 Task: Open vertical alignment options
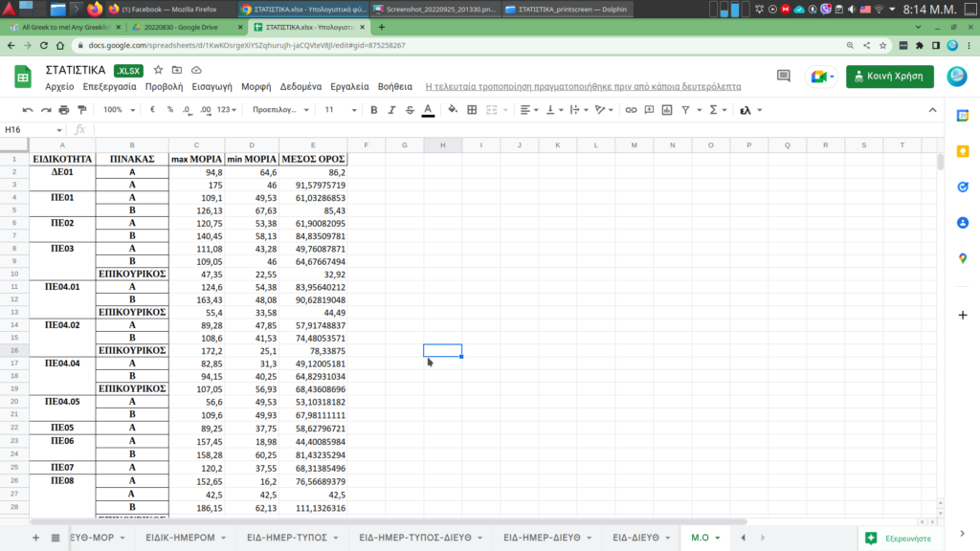(x=554, y=110)
